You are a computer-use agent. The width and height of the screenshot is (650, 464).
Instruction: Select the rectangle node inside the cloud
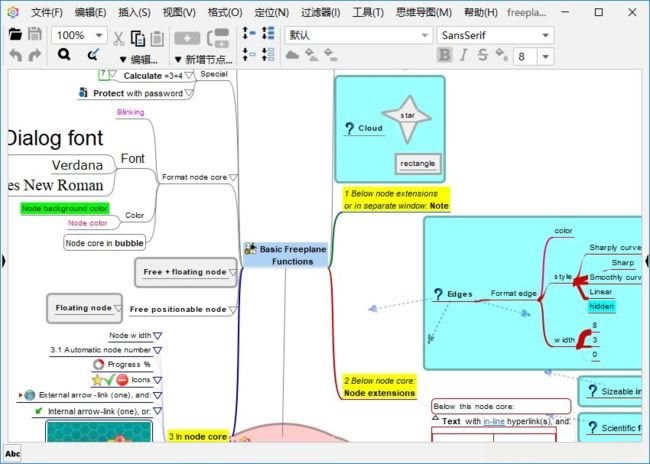pos(417,163)
